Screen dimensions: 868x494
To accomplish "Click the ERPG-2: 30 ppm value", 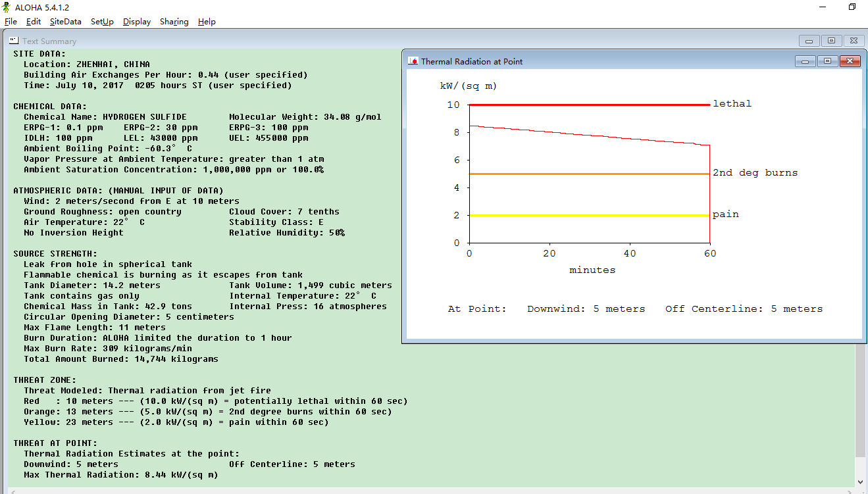I will (161, 128).
